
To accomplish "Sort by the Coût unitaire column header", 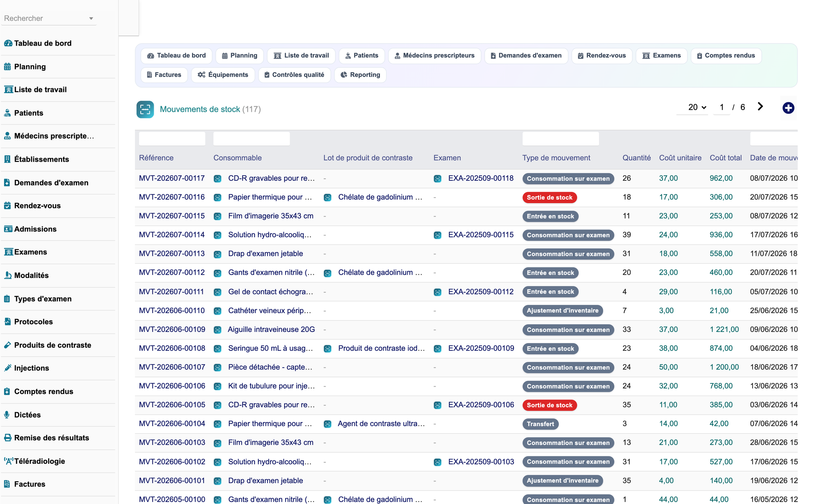I will [x=680, y=158].
